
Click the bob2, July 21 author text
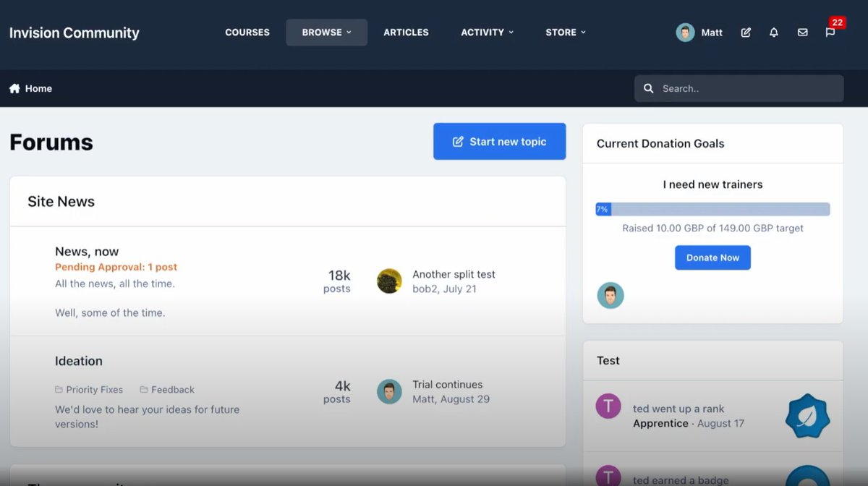pos(444,289)
